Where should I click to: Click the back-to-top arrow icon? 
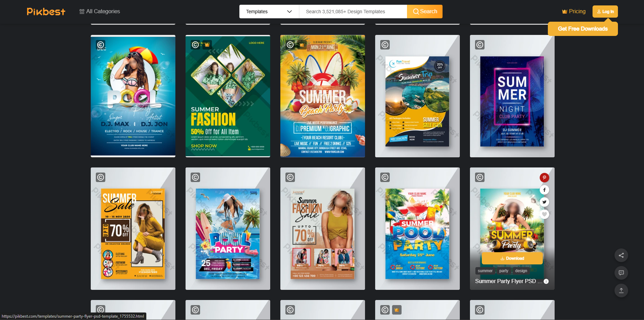pyautogui.click(x=621, y=291)
